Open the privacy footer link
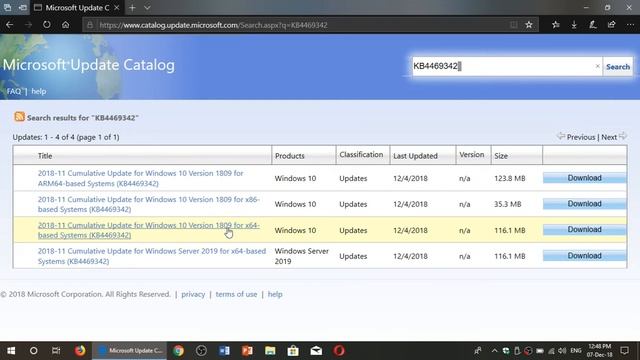 [193, 294]
